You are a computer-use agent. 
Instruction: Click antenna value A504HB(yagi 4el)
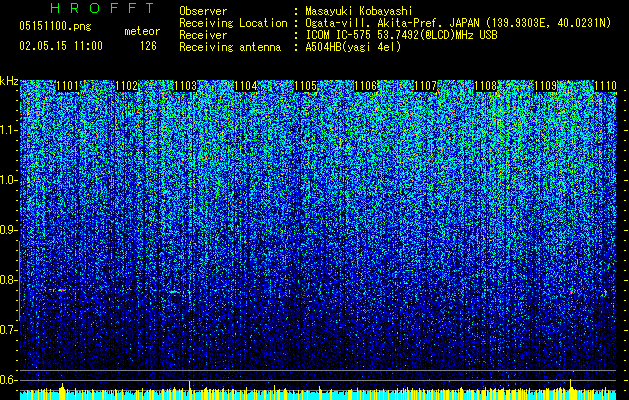pos(353,47)
